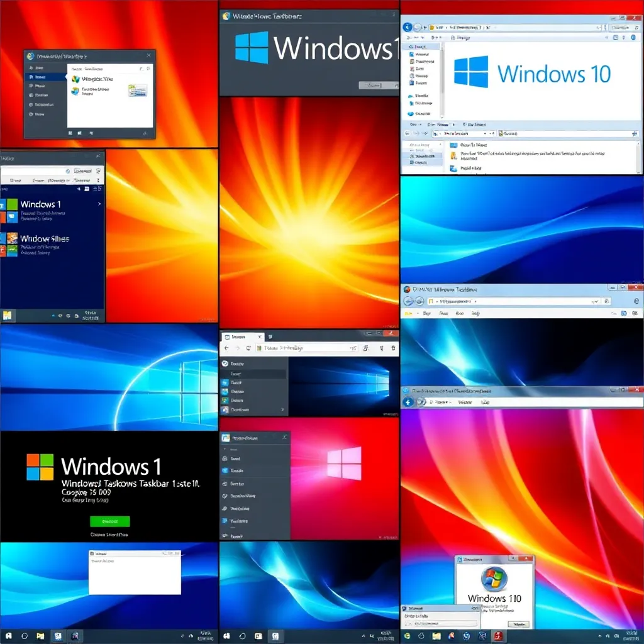644x644 pixels.
Task: Click search circle on bottom-middle taskbar
Action: [242, 636]
